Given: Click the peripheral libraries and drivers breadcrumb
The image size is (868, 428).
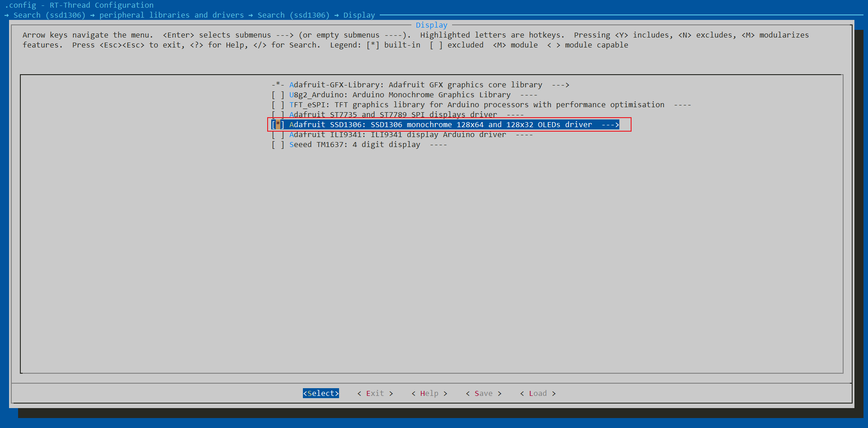Looking at the screenshot, I should point(172,15).
